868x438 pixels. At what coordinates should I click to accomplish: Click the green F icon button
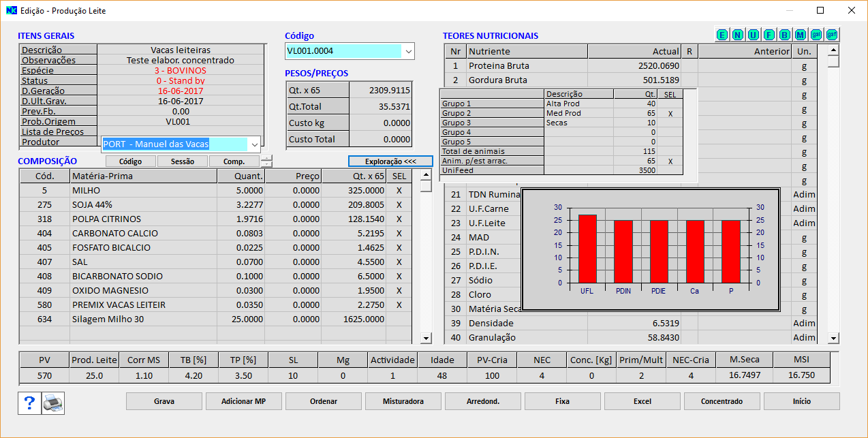click(769, 35)
